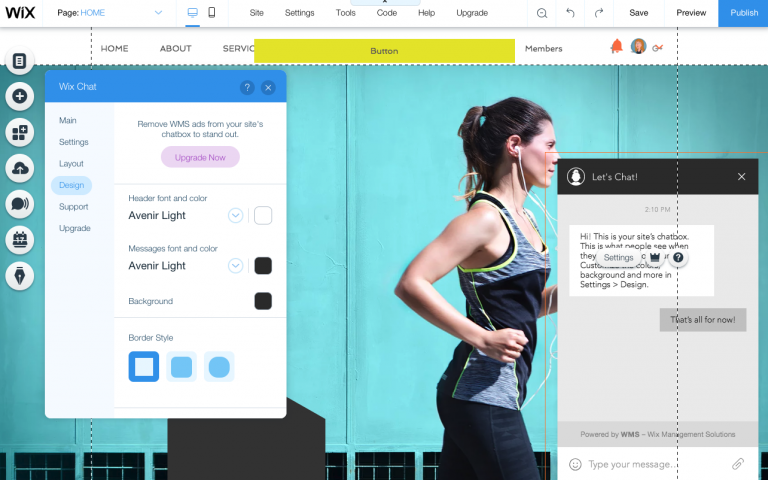The height and width of the screenshot is (480, 768).
Task: Click the Members navigation link
Action: point(543,48)
